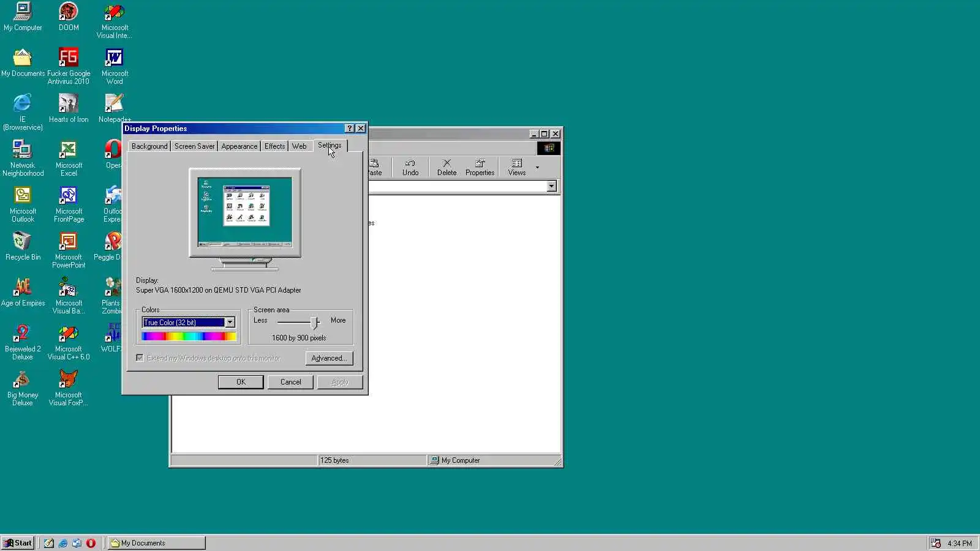Click OK in Display Properties
The height and width of the screenshot is (551, 980).
tap(241, 382)
